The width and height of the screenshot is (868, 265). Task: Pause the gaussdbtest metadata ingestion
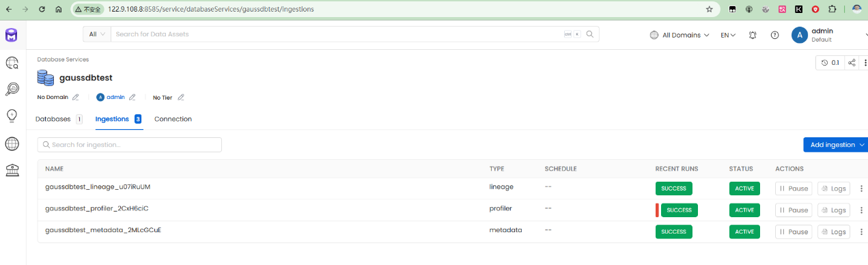[794, 232]
